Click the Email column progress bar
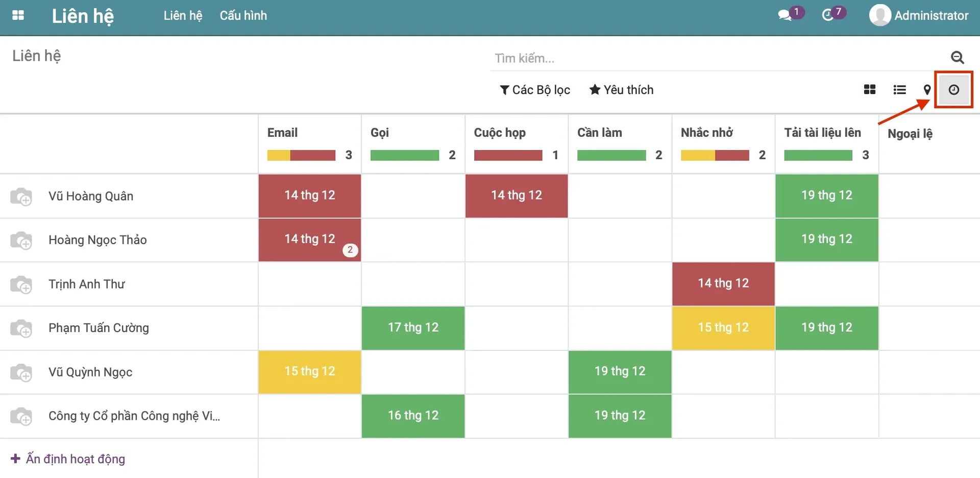Screen dimensions: 980x478 tap(301, 155)
